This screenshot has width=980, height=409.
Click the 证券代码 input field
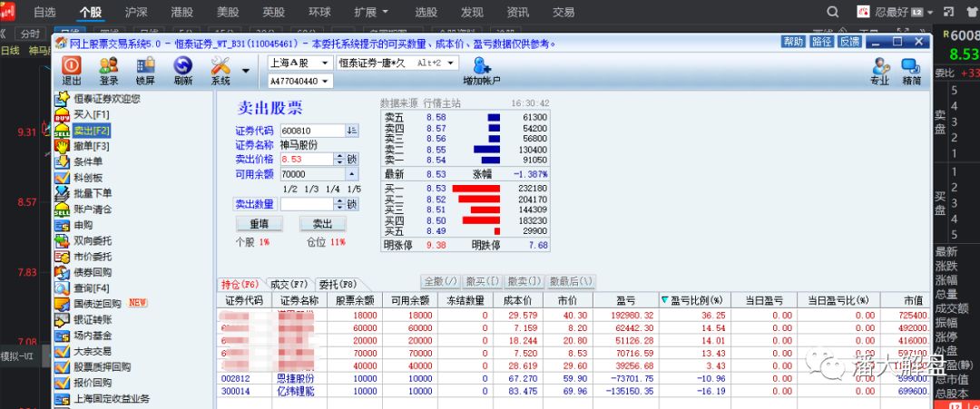click(312, 131)
